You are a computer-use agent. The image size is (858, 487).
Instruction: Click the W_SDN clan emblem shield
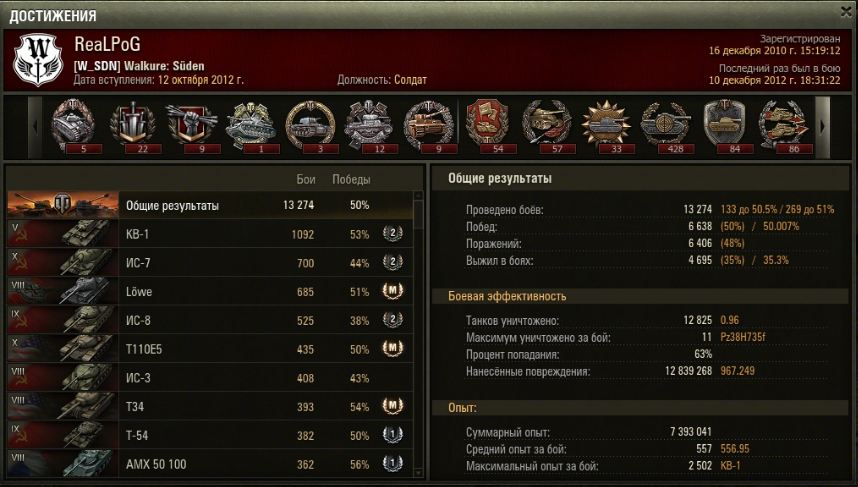coord(38,60)
